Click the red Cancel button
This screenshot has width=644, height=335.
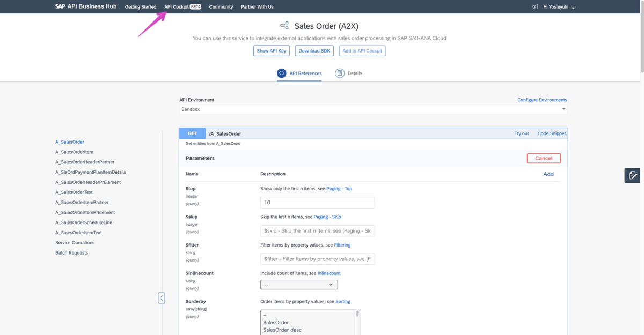tap(544, 158)
